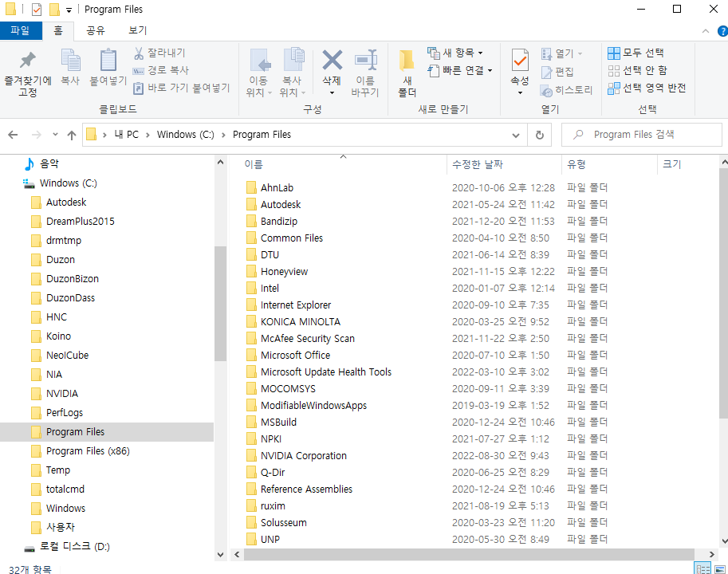Select the Common Files folder

click(292, 238)
